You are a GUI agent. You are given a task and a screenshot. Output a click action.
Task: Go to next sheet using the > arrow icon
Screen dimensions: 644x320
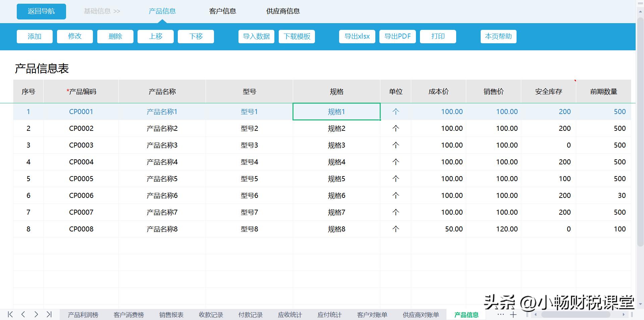pos(36,315)
